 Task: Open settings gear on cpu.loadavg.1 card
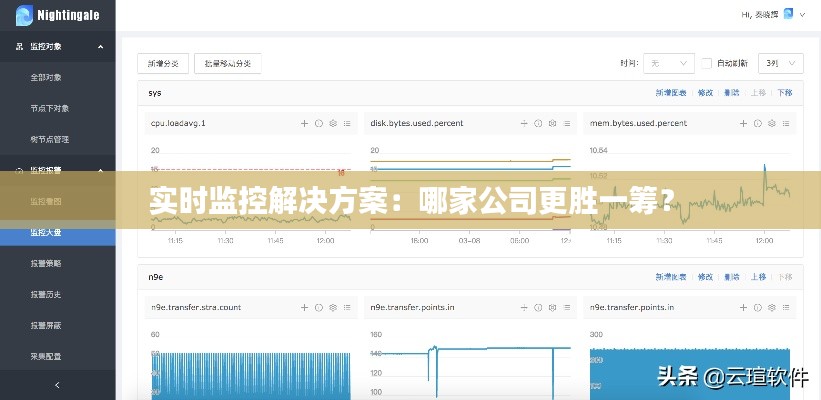[x=332, y=124]
